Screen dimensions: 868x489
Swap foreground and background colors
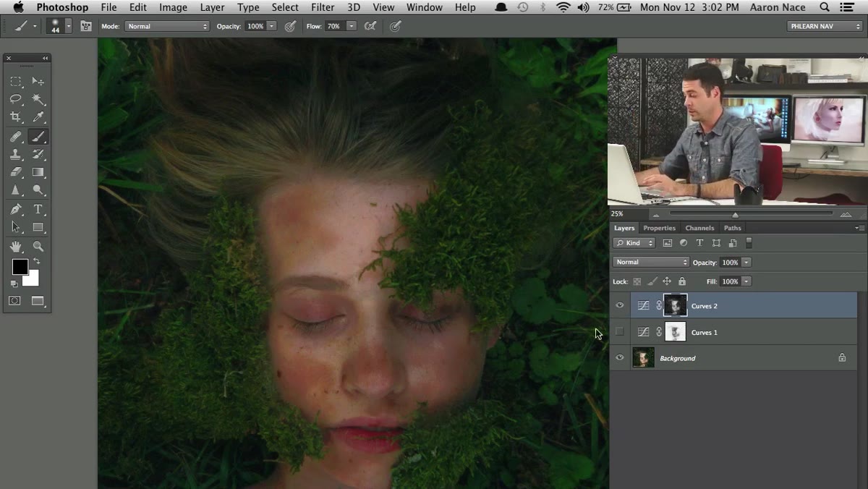point(36,261)
